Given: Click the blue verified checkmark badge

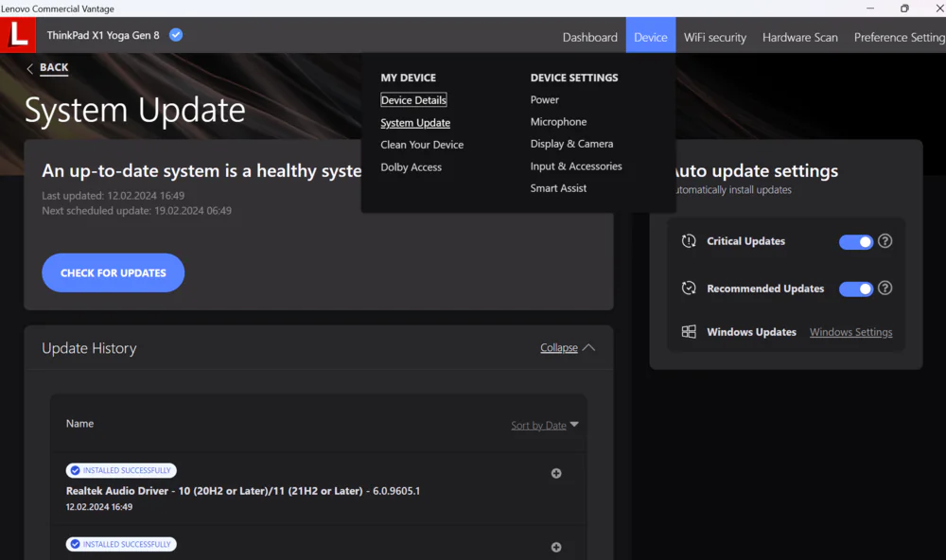Looking at the screenshot, I should (x=176, y=35).
